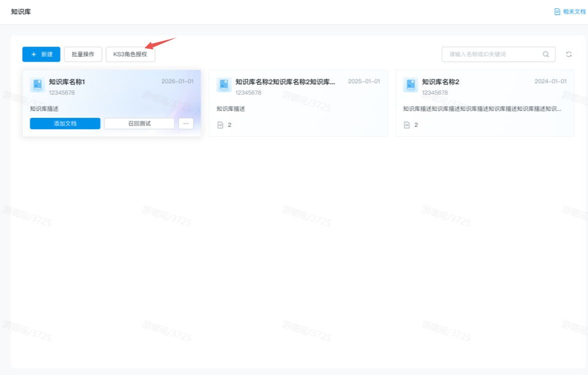
Task: Open the more options menu on 知识库名称1
Action: pos(186,124)
